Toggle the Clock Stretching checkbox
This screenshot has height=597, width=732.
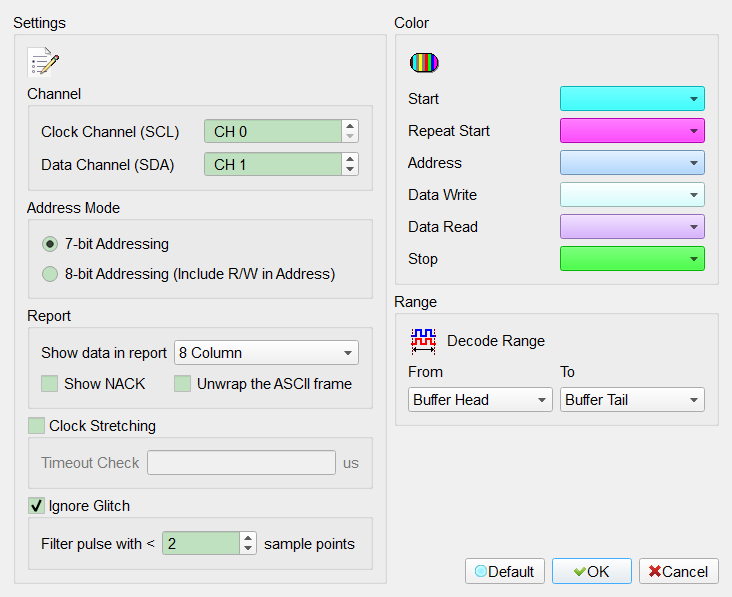pyautogui.click(x=36, y=426)
